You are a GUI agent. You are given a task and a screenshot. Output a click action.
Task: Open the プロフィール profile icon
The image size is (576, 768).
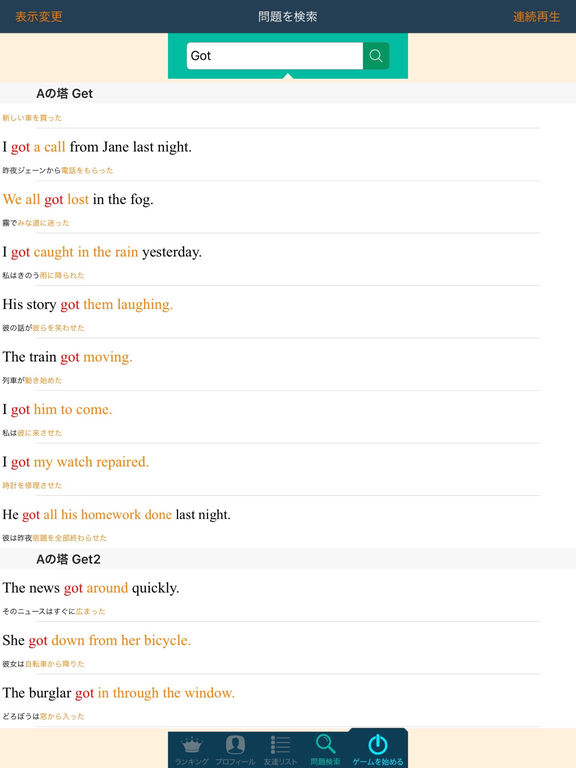235,749
